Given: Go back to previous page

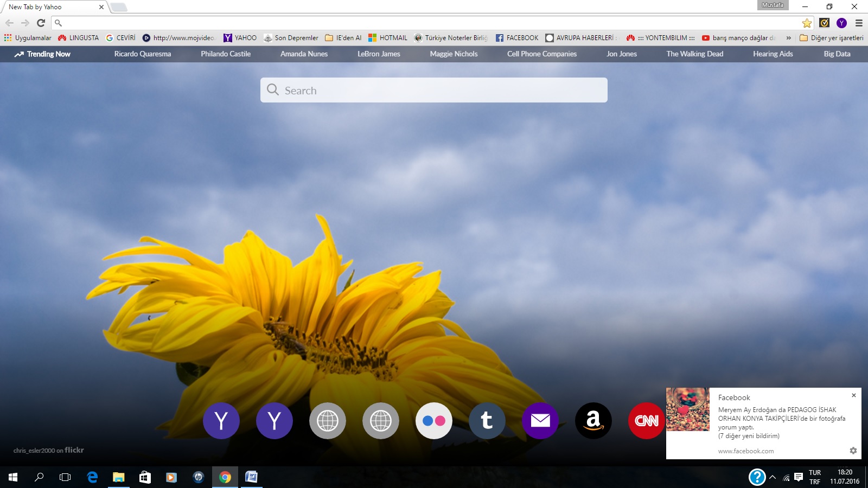Looking at the screenshot, I should point(9,23).
